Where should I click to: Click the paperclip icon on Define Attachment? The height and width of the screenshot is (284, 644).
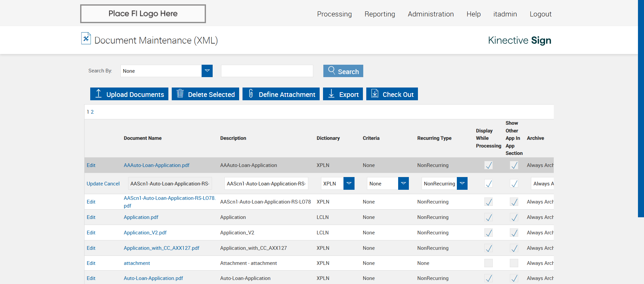coord(251,94)
